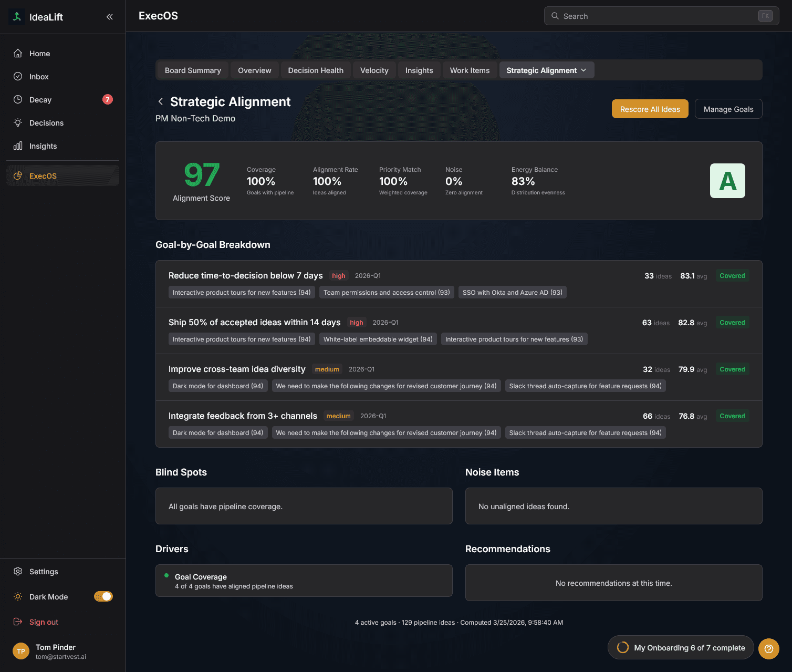Image resolution: width=792 pixels, height=672 pixels.
Task: Click the Decay clock icon
Action: [18, 100]
